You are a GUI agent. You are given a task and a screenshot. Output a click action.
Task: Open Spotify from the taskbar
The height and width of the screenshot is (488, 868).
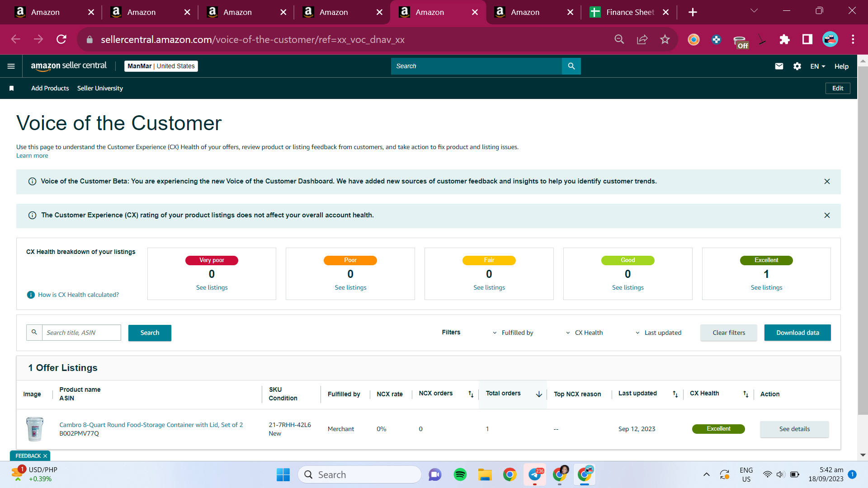(x=460, y=474)
